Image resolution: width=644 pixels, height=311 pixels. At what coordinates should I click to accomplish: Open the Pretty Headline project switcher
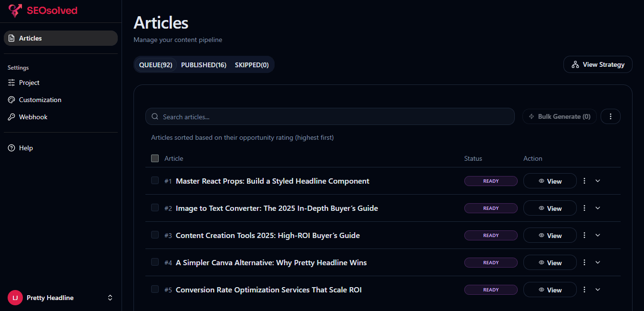pyautogui.click(x=110, y=298)
